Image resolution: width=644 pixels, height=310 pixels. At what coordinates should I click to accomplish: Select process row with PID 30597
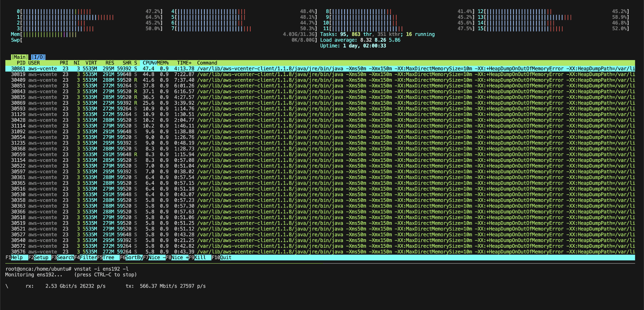[320, 172]
